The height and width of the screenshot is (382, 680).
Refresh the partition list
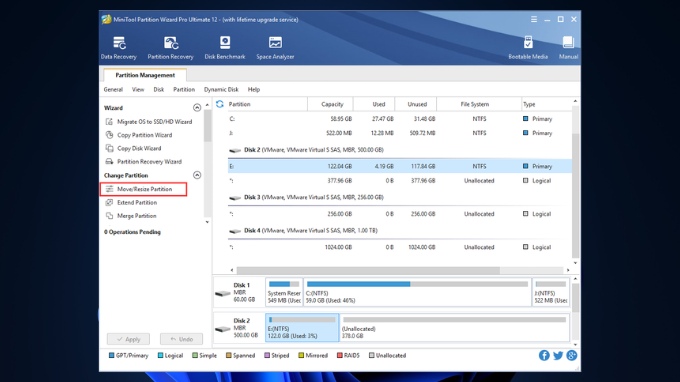220,104
